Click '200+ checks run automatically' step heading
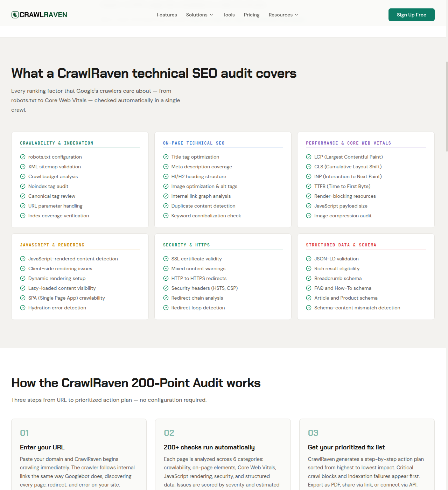Image resolution: width=448 pixels, height=490 pixels. point(209,447)
